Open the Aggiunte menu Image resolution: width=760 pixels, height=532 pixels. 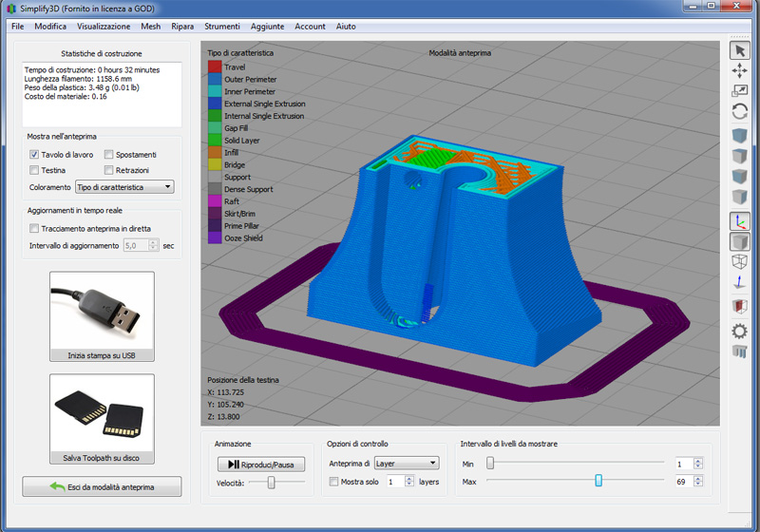coord(268,27)
